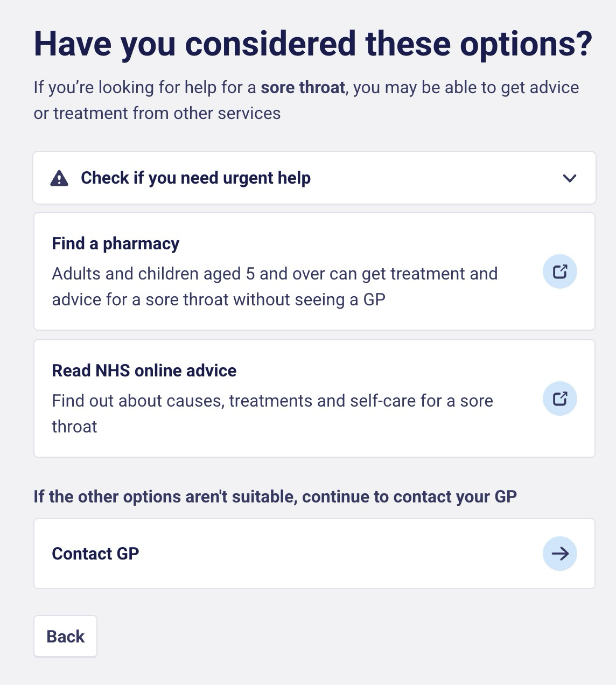The image size is (616, 685).
Task: Expand the urgent help chevron
Action: pos(570,178)
